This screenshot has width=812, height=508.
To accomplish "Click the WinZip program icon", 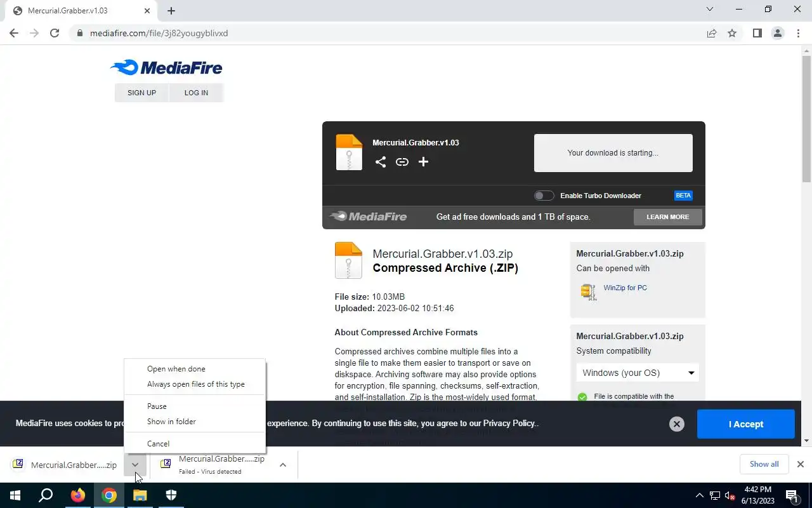I will [x=588, y=291].
